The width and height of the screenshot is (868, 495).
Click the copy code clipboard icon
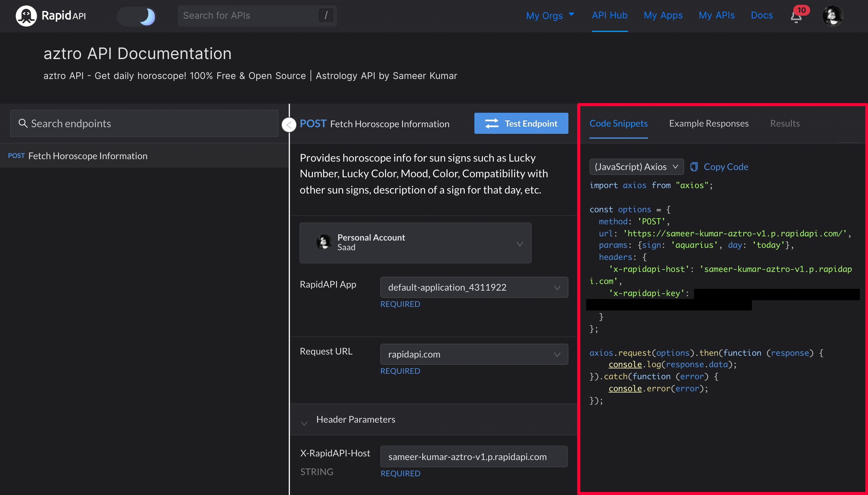694,167
